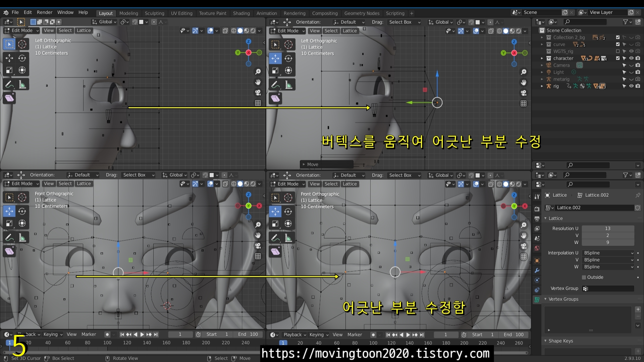The width and height of the screenshot is (644, 362).
Task: Click Marker in the left timeline header
Action: click(89, 335)
